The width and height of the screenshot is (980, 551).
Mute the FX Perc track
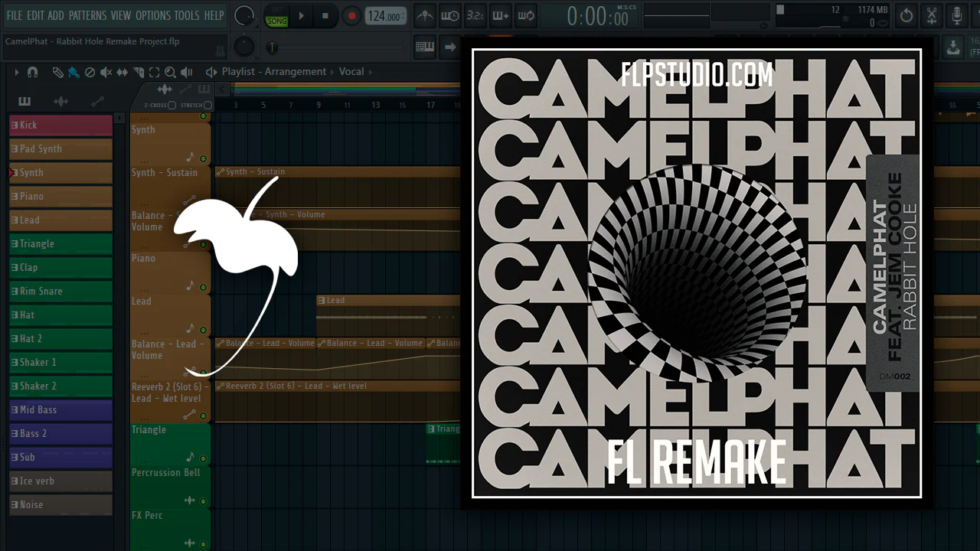pos(203,545)
